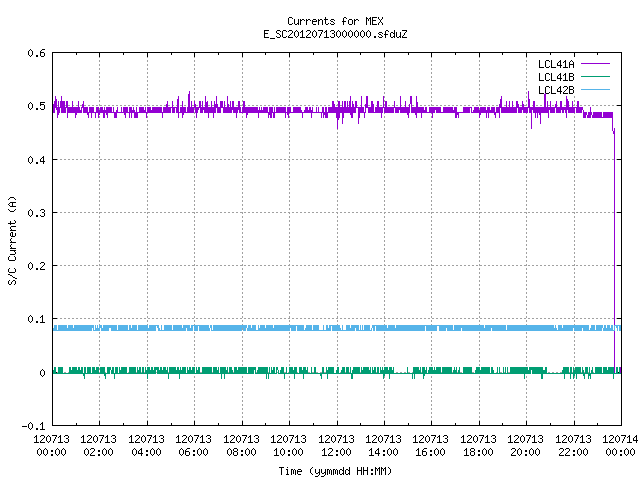
Task: Click the 120713 14:00 x-axis tick label
Action: pos(383,446)
